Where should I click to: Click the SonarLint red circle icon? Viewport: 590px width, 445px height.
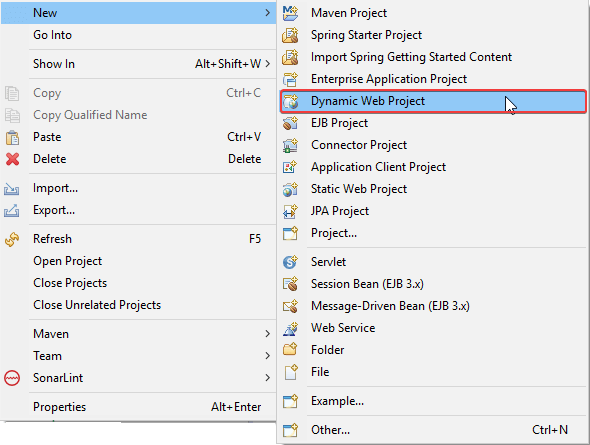[12, 378]
